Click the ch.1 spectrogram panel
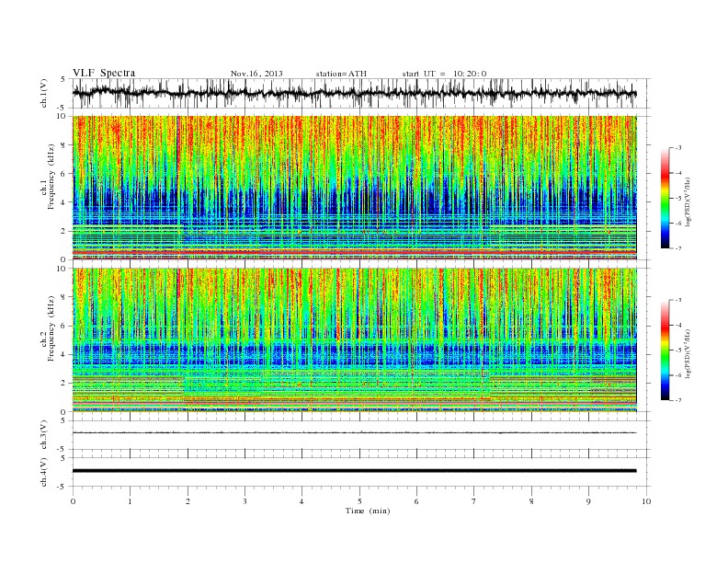 click(x=354, y=188)
